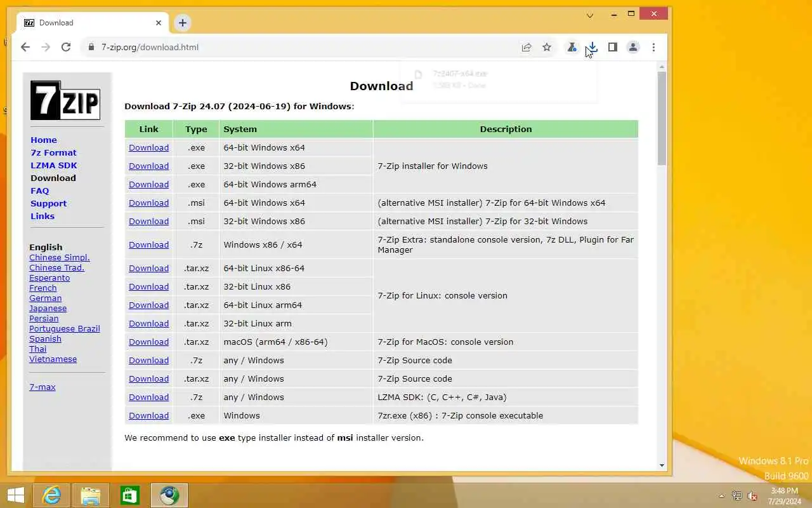Switch language to Japanese
This screenshot has width=812, height=508.
pos(48,308)
